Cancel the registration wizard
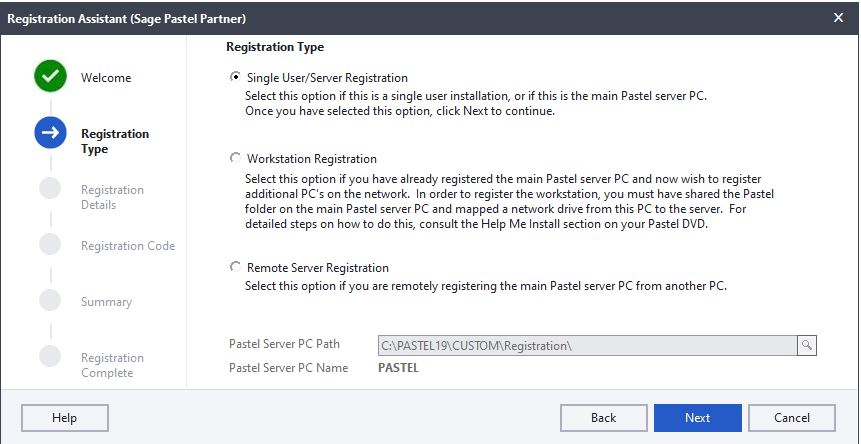This screenshot has height=444, width=861. tap(792, 418)
